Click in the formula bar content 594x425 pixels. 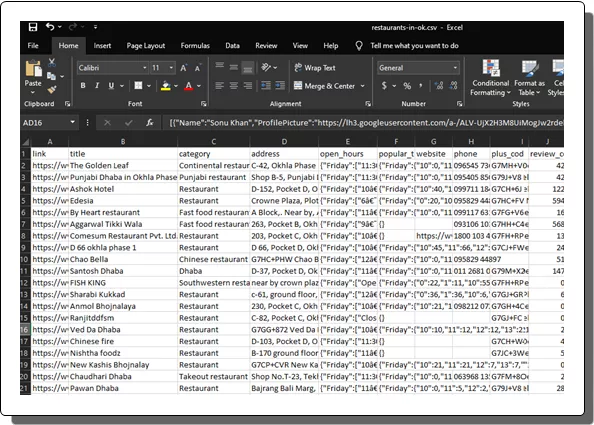pos(363,123)
